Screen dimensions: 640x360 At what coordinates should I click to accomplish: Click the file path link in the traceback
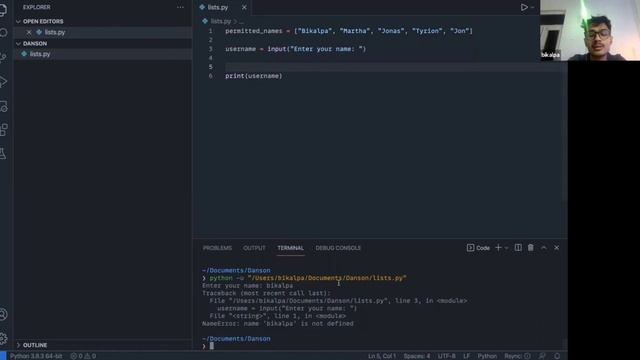pos(309,301)
